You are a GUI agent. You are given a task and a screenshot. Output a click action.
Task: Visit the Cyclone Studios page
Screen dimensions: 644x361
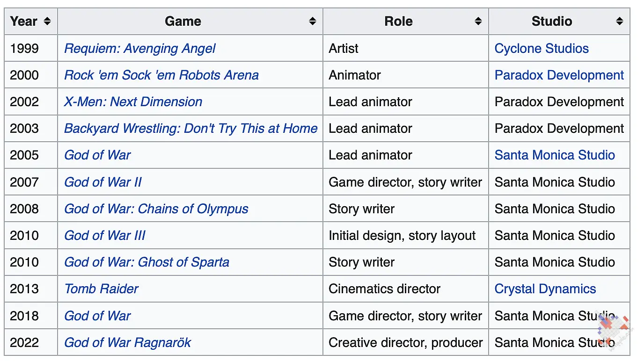click(542, 49)
